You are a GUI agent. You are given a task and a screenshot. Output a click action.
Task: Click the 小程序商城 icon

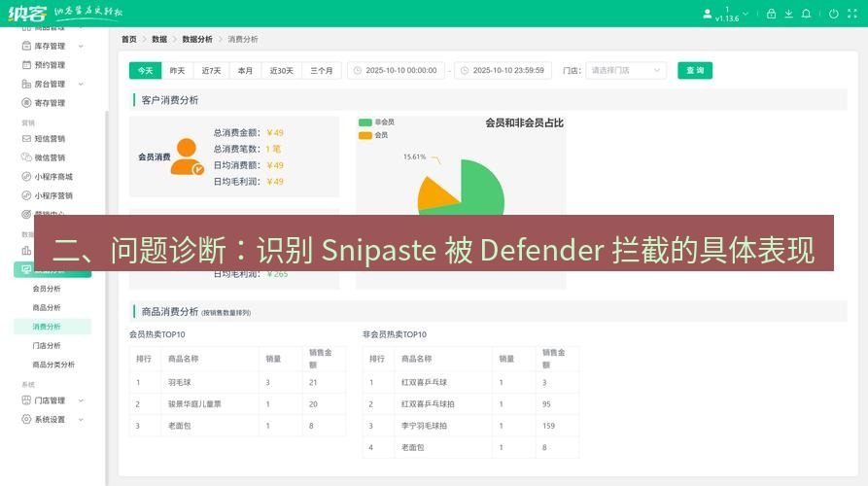(x=26, y=177)
